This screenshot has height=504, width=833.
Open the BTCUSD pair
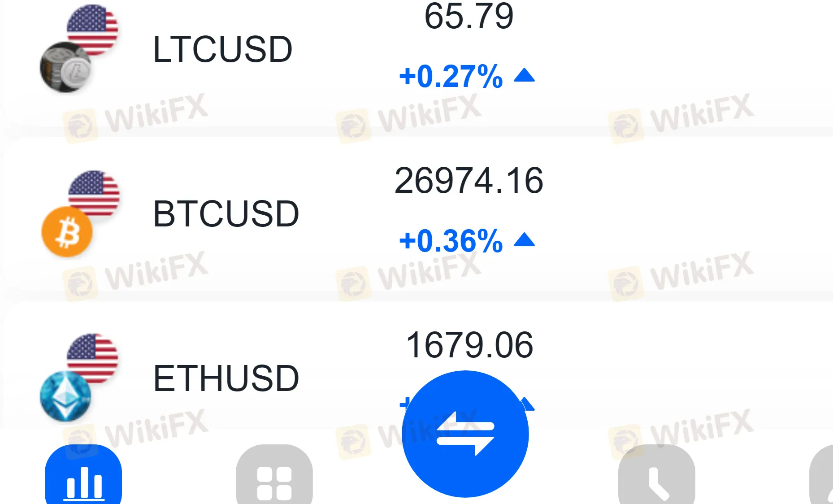[226, 214]
